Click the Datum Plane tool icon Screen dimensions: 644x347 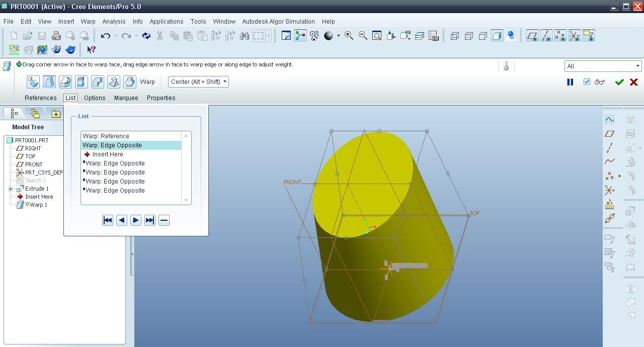610,134
